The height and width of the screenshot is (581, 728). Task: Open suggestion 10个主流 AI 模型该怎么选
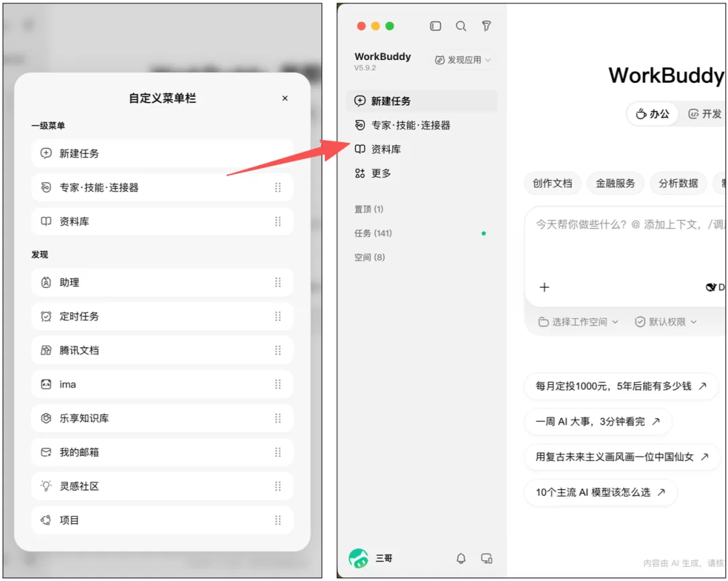[x=601, y=492]
